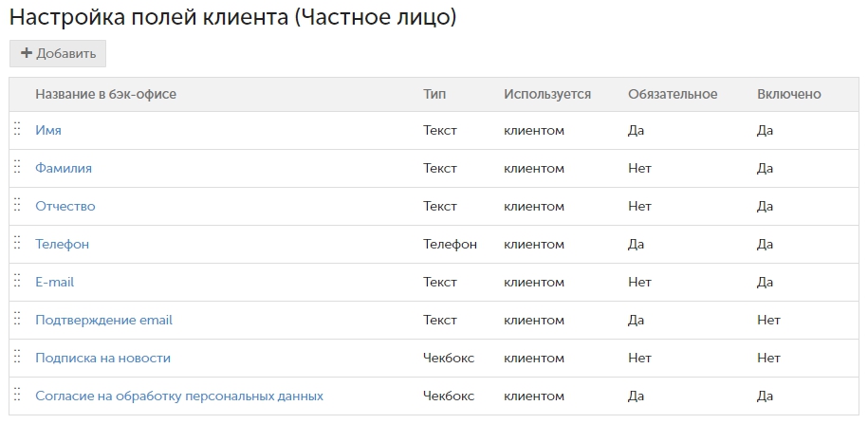Click the drag handle for Согласие на обработку row
The height and width of the screenshot is (424, 868).
point(17,394)
